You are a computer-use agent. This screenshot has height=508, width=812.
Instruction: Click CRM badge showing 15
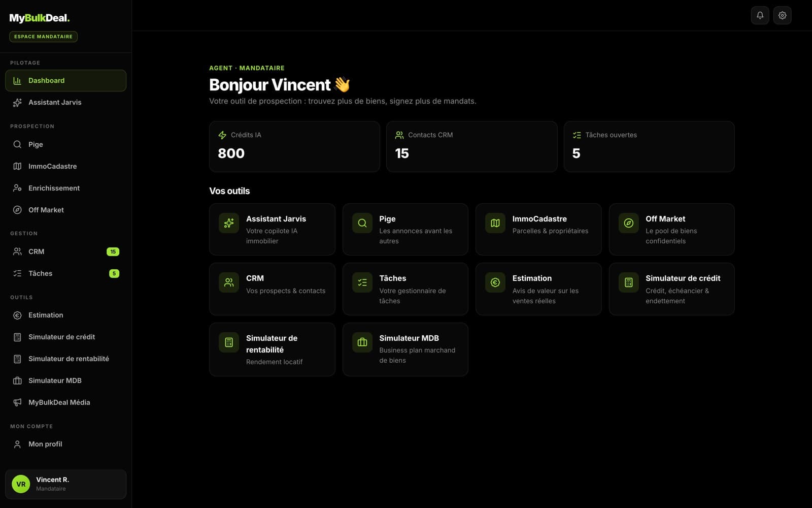(113, 251)
